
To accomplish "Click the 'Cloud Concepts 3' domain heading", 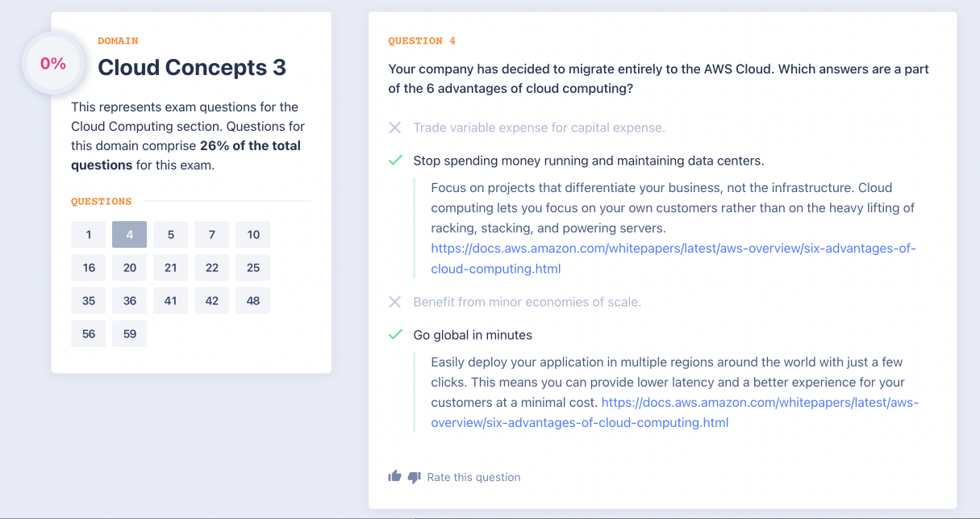I will 192,68.
